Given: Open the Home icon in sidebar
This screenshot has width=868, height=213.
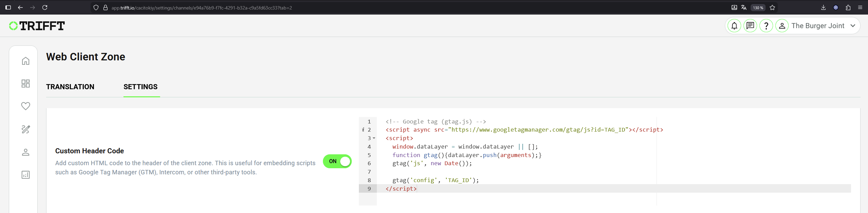Looking at the screenshot, I should (26, 61).
